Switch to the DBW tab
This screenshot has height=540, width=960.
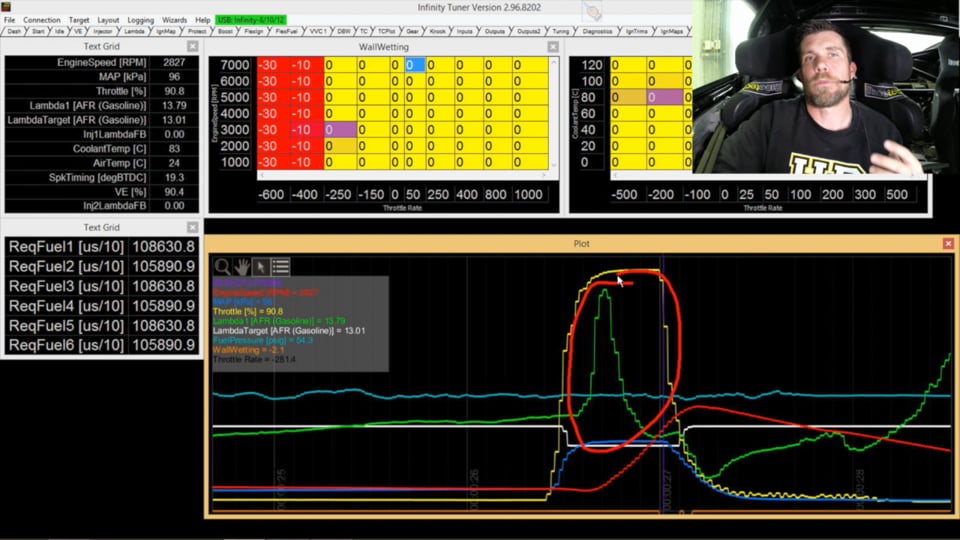344,31
